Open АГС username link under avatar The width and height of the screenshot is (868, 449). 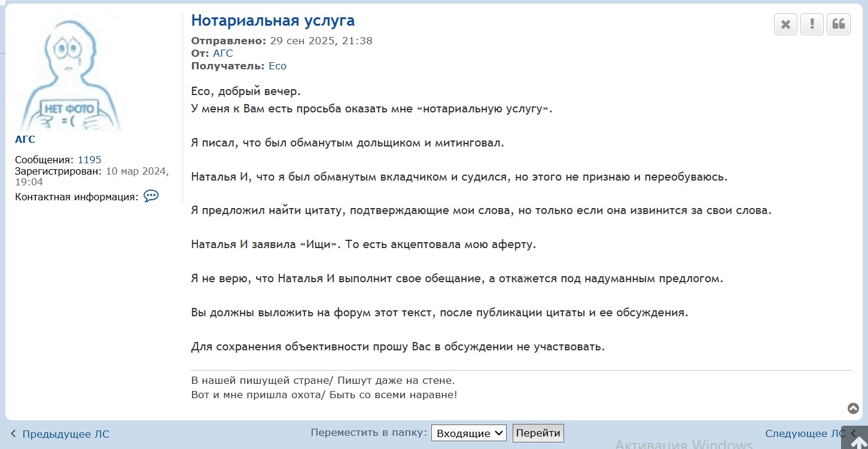click(x=25, y=140)
